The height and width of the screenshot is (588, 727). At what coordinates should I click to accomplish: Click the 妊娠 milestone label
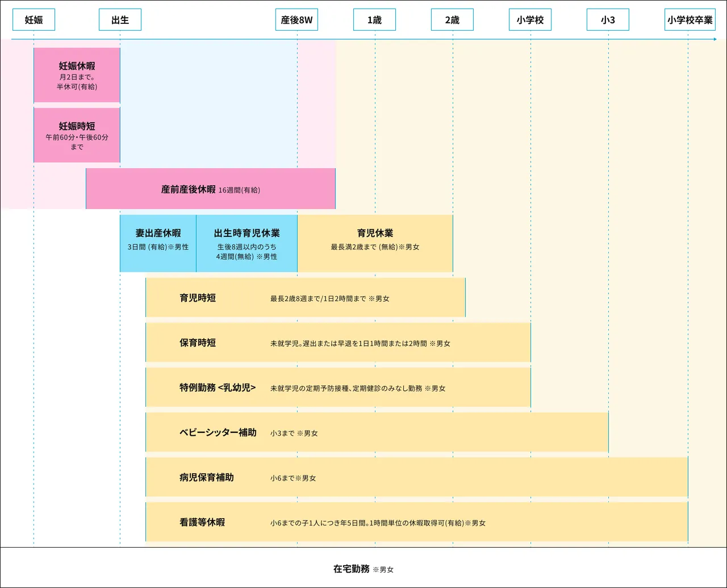(34, 19)
